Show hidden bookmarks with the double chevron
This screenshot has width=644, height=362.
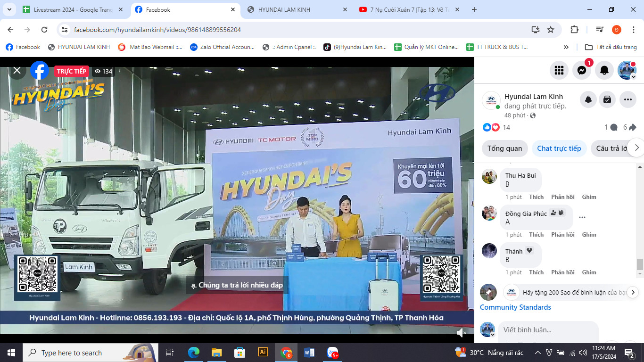tap(566, 47)
